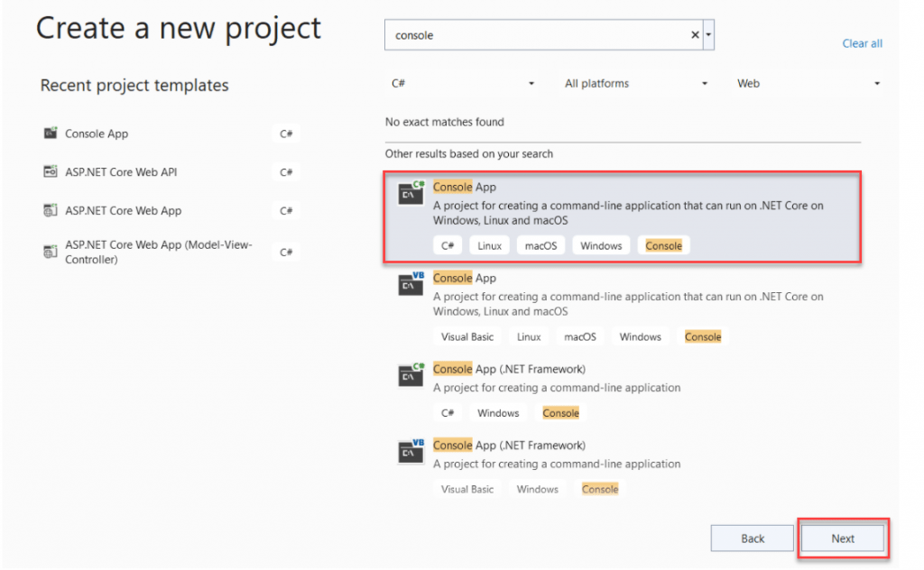Click the Visual Basic tag on Console App (.NET Framework)

tap(467, 489)
